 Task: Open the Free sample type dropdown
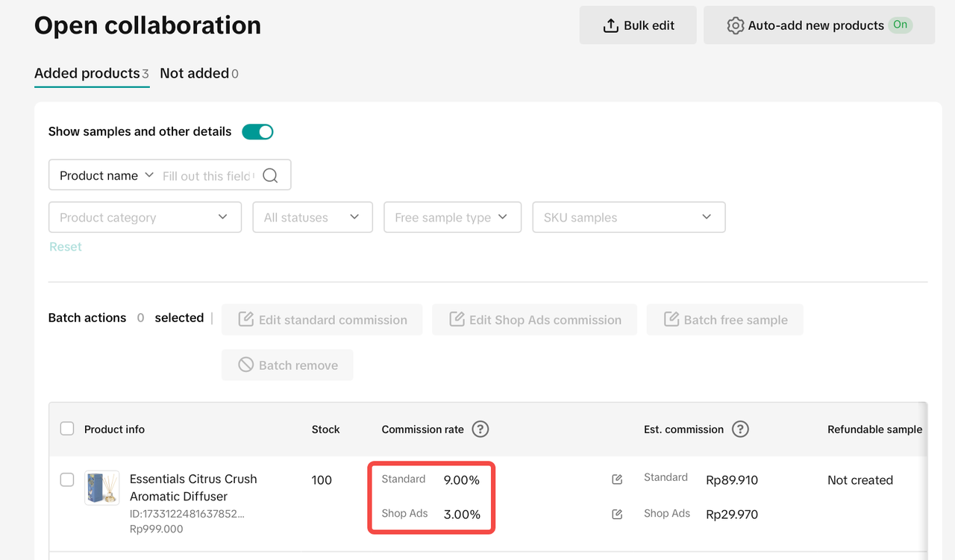tap(451, 218)
